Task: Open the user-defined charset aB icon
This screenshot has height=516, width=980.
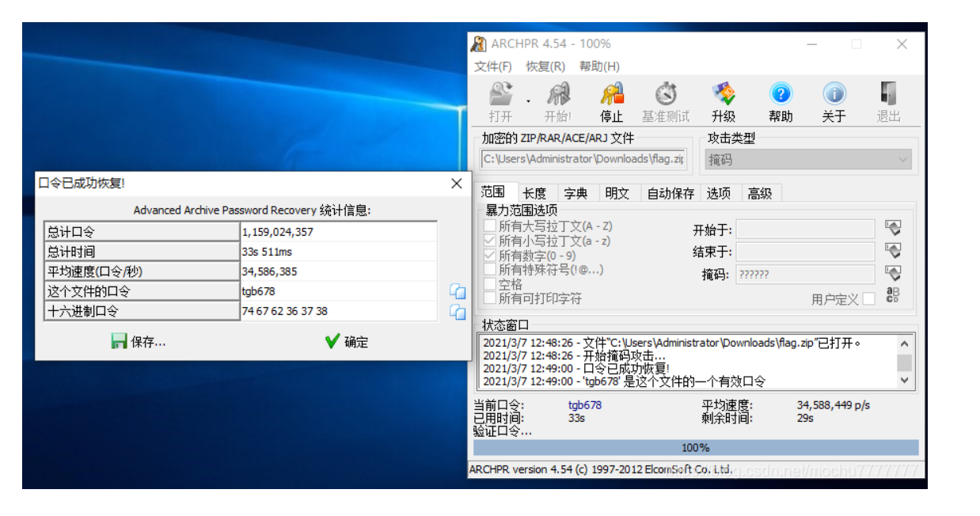Action: [893, 296]
